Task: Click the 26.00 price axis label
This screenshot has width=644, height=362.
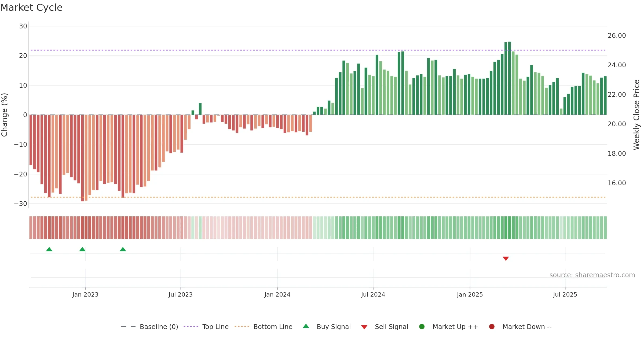Action: coord(617,35)
